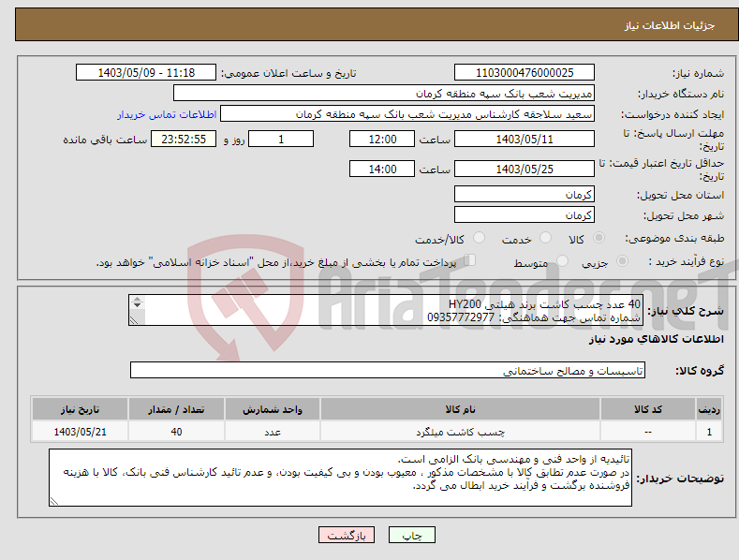
Task: Click the تعداد / مقدار column header
Action: (176, 409)
